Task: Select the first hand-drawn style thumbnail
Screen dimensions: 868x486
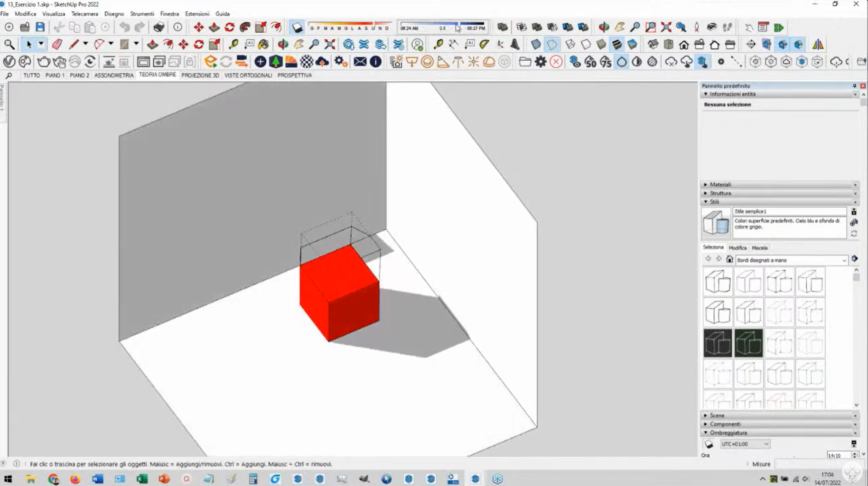Action: [x=718, y=282]
